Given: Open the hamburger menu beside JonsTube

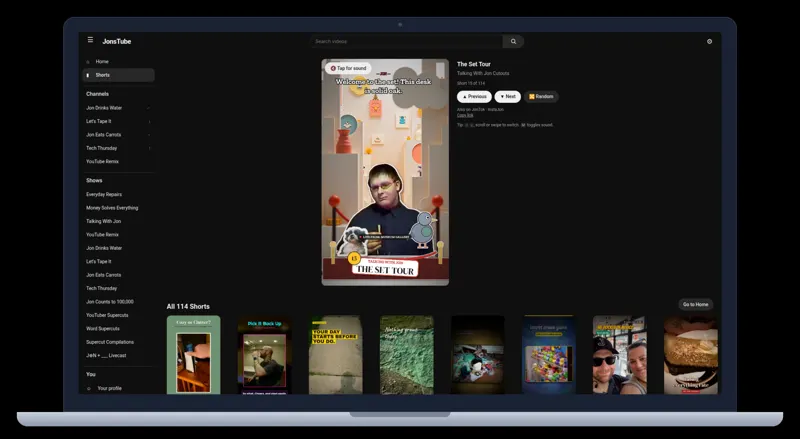Looking at the screenshot, I should (90, 40).
